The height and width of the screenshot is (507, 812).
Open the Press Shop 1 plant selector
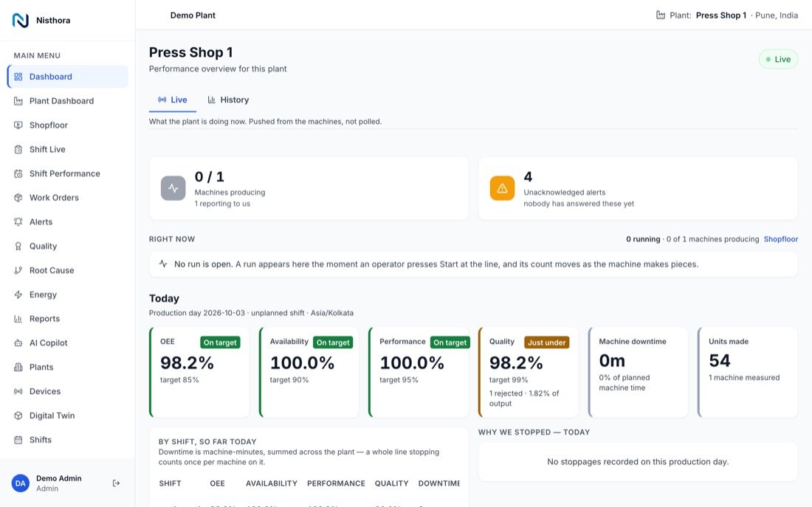727,15
